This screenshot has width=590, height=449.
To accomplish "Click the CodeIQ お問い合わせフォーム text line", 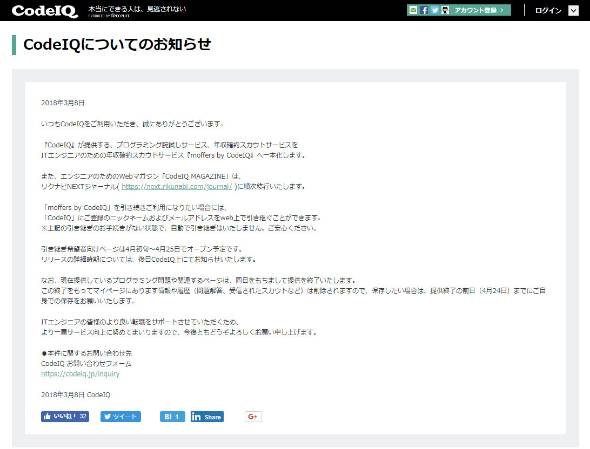I will tap(86, 364).
